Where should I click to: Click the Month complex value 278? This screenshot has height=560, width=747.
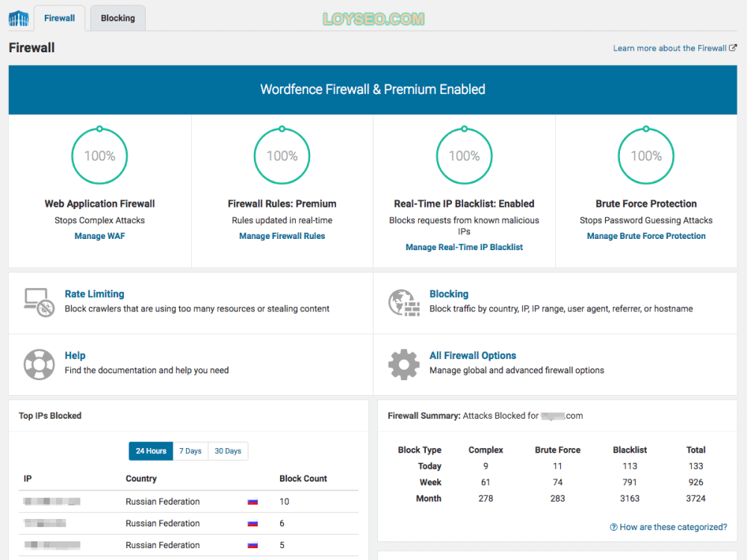coord(486,499)
